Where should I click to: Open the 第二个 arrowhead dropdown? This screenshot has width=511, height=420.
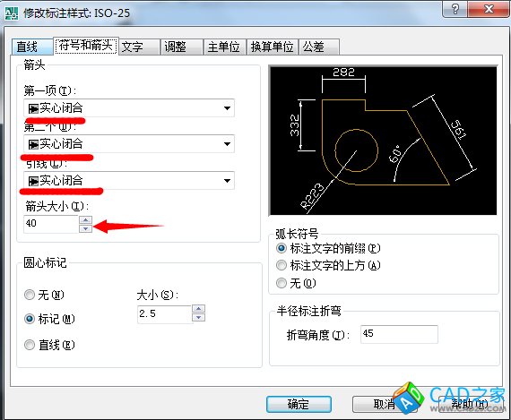point(129,144)
